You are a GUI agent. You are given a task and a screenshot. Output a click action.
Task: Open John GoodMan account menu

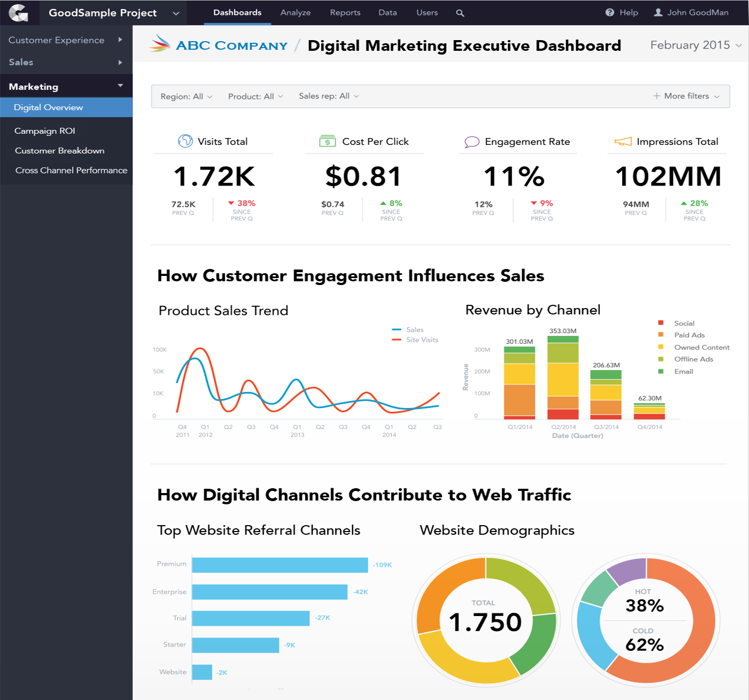[x=691, y=12]
